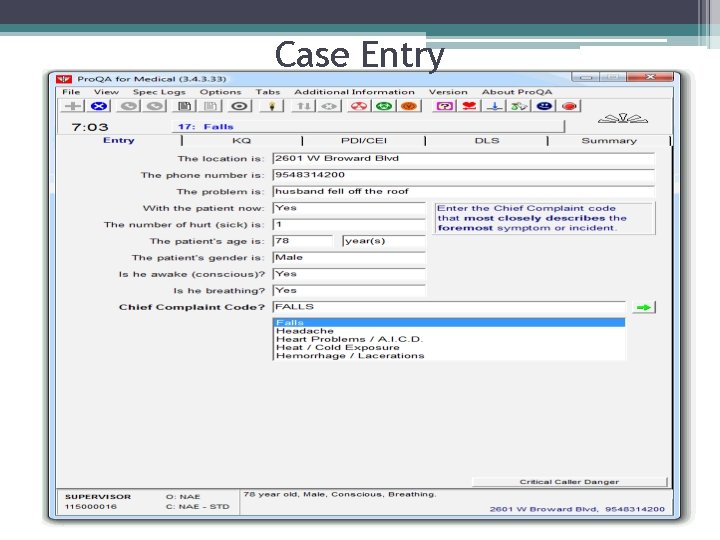Screen dimensions: 720x540
Task: Open the 'Is he awake' Yes box
Action: (x=349, y=274)
